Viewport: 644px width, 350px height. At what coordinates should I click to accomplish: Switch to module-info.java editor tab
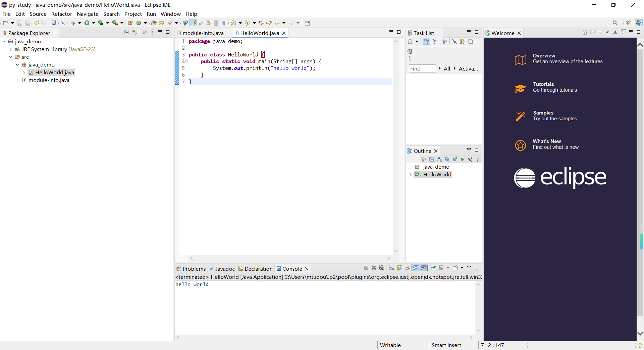(203, 33)
